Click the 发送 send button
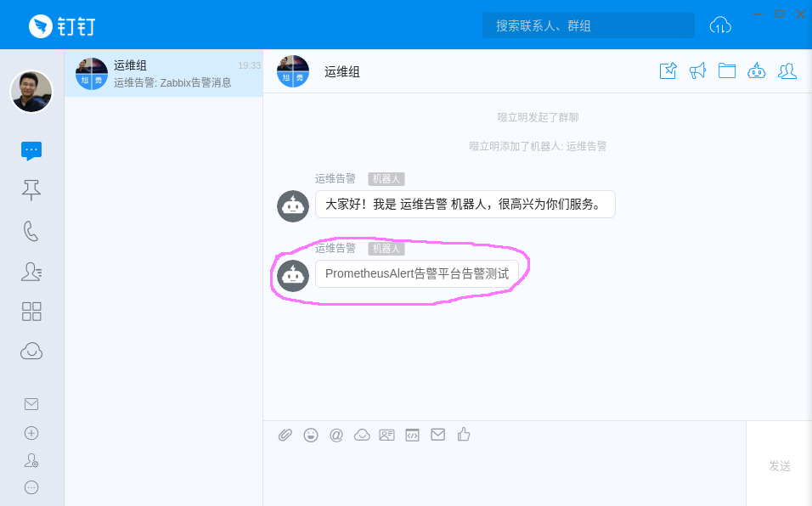Image resolution: width=812 pixels, height=506 pixels. (779, 465)
